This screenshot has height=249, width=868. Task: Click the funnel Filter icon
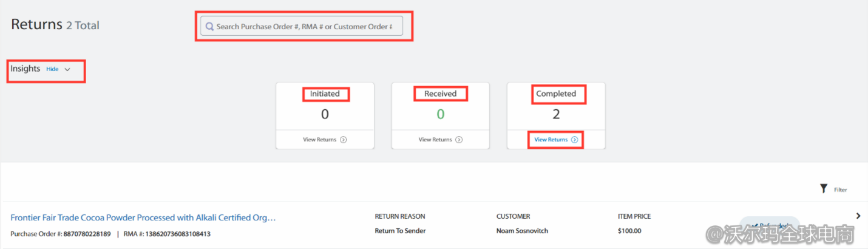[824, 189]
